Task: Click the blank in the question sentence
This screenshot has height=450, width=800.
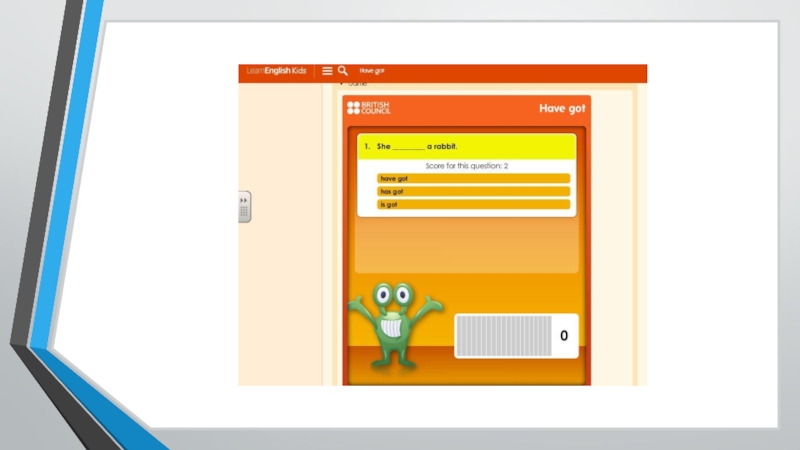Action: 408,148
